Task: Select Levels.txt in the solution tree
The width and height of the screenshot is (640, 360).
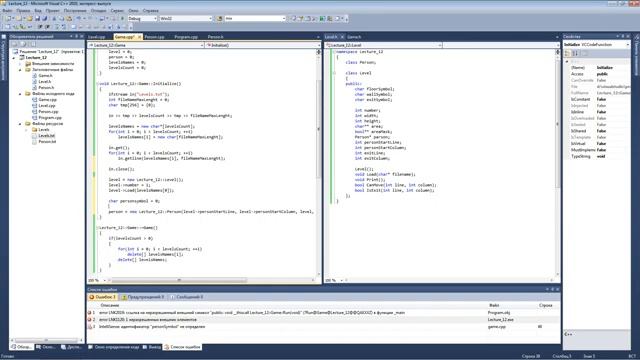Action: (x=47, y=136)
